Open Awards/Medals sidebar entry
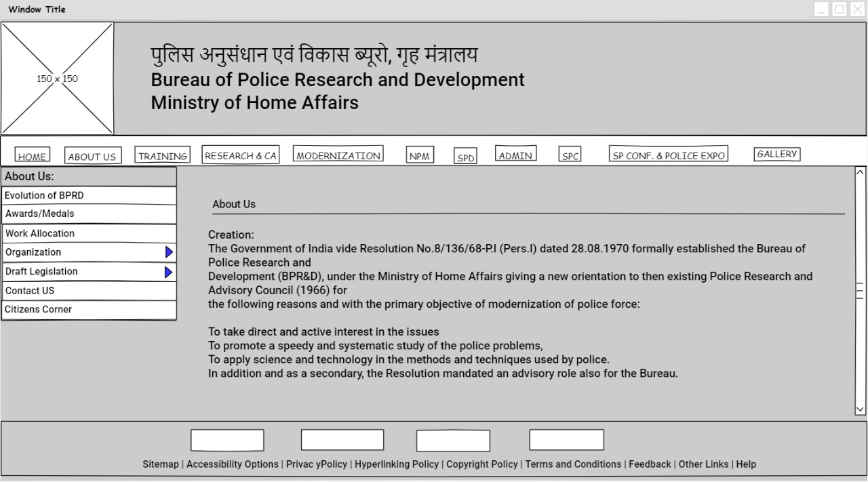 pos(89,214)
